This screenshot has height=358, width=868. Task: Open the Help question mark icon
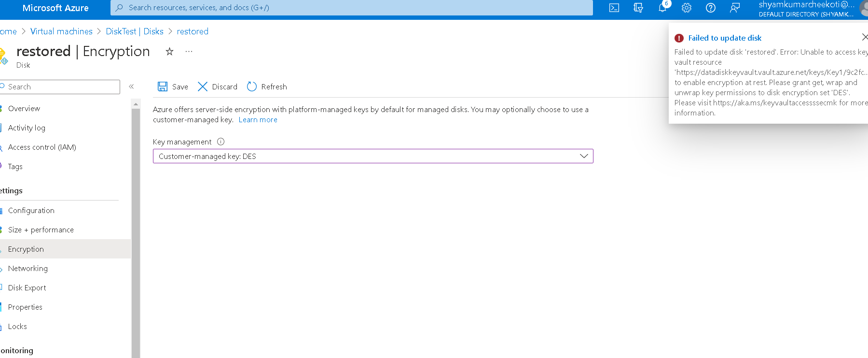pos(711,8)
